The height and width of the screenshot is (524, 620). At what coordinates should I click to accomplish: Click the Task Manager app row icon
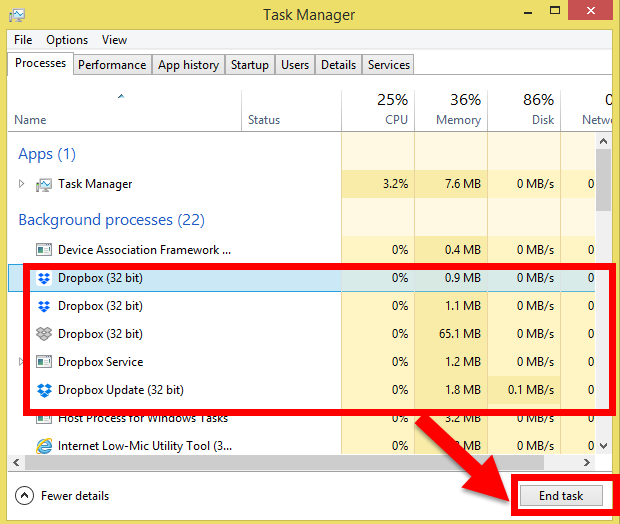pyautogui.click(x=43, y=184)
